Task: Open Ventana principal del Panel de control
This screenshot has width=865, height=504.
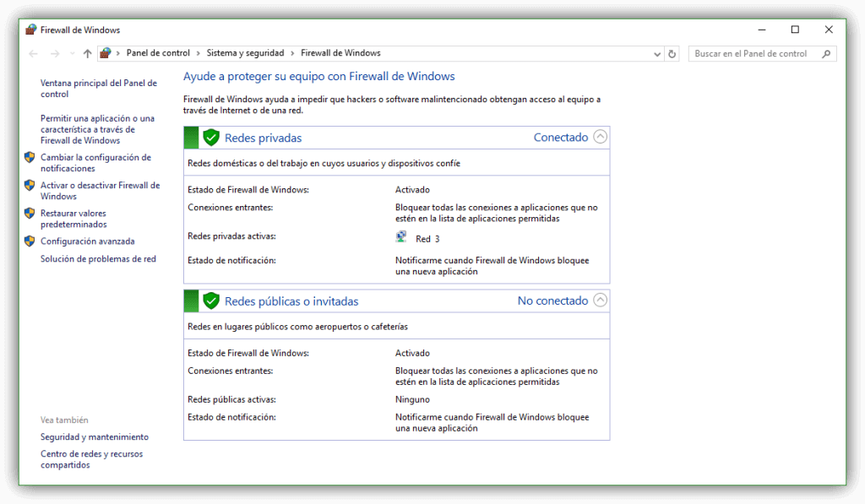Action: 98,89
